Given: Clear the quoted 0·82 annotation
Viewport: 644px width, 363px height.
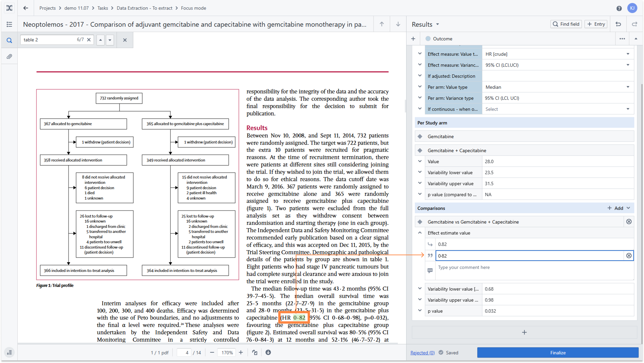Looking at the screenshot, I should (629, 256).
